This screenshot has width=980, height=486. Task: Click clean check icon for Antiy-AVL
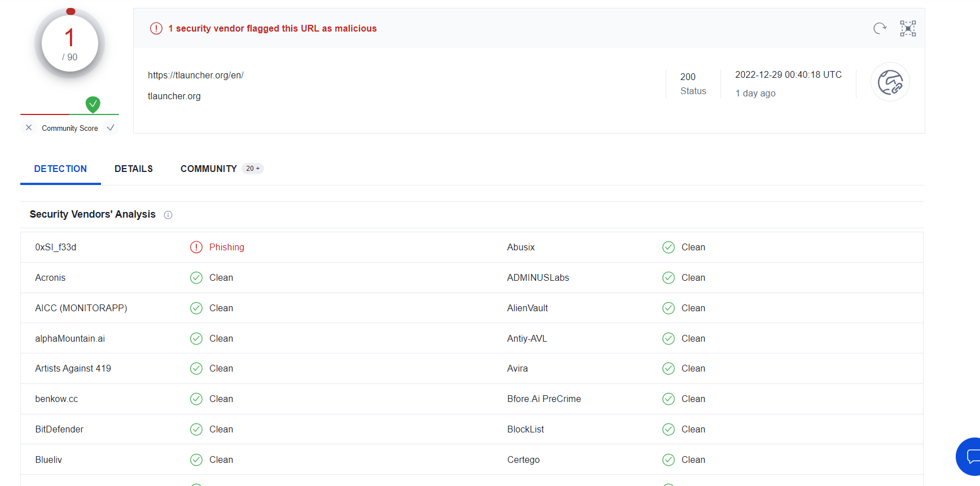[x=669, y=339]
